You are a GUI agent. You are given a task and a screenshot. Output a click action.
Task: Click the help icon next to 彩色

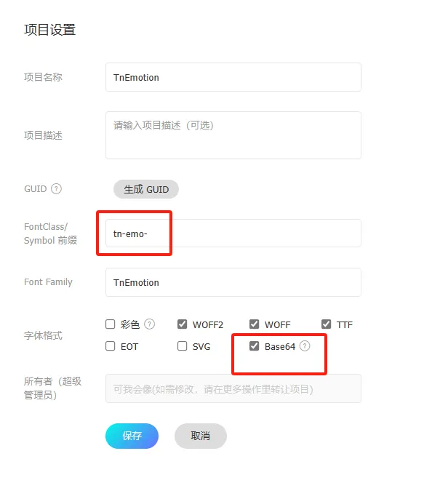click(x=150, y=324)
